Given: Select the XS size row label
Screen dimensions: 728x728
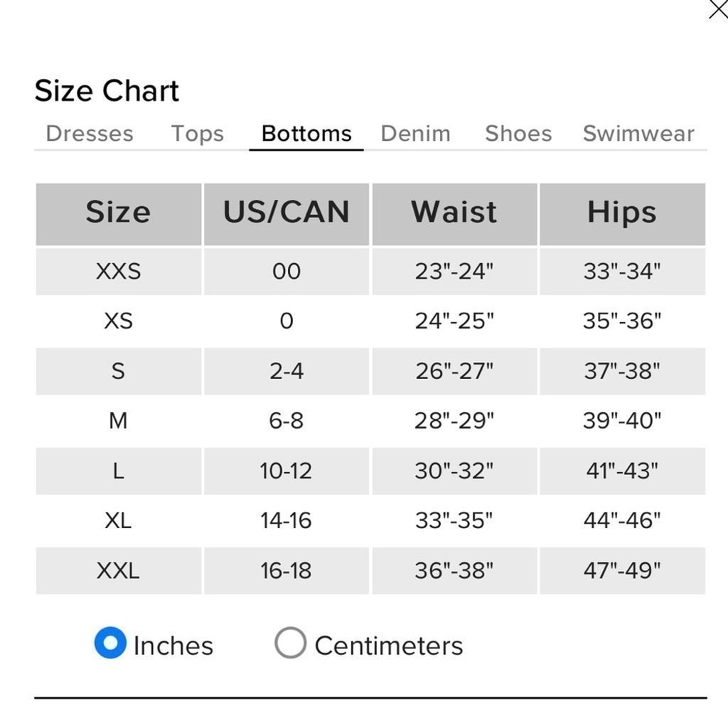Looking at the screenshot, I should [119, 321].
